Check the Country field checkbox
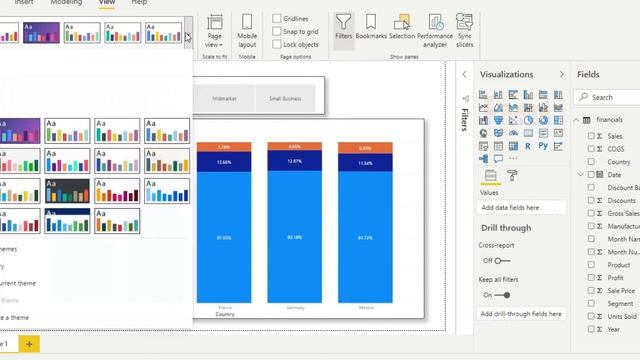Image resolution: width=640 pixels, height=360 pixels. tap(591, 162)
